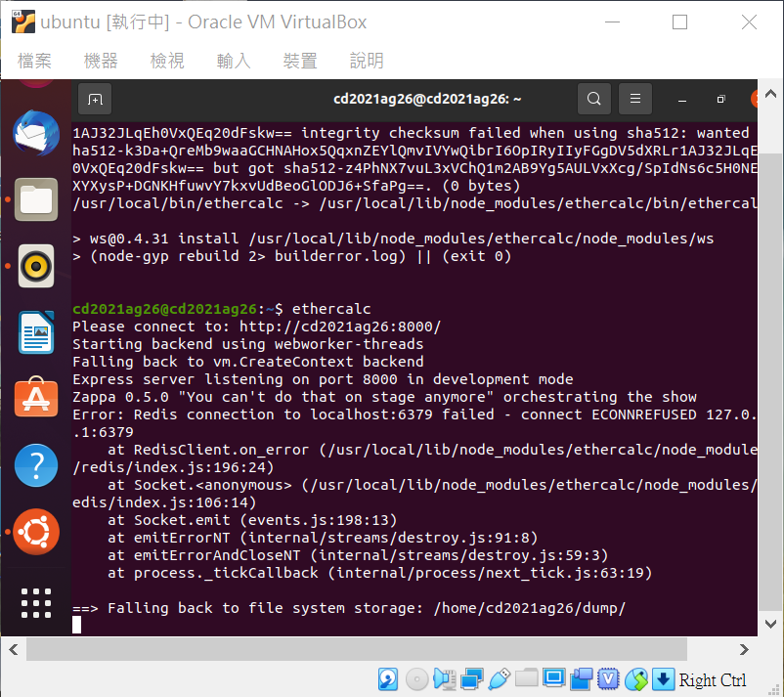The height and width of the screenshot is (697, 784).
Task: Click the network adapters status icon
Action: point(471,679)
